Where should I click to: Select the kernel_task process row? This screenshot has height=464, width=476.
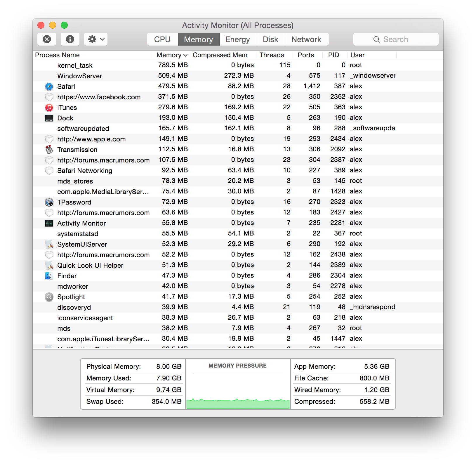(x=238, y=65)
